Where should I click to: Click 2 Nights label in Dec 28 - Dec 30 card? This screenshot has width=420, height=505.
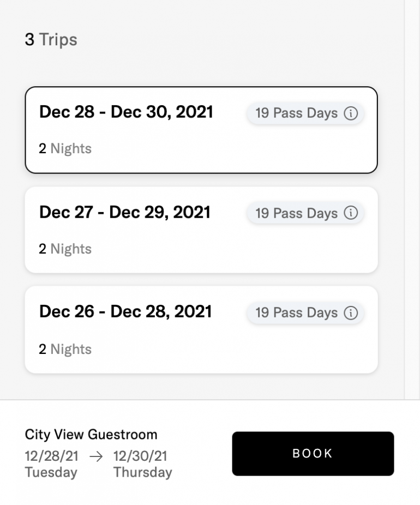[x=65, y=149]
